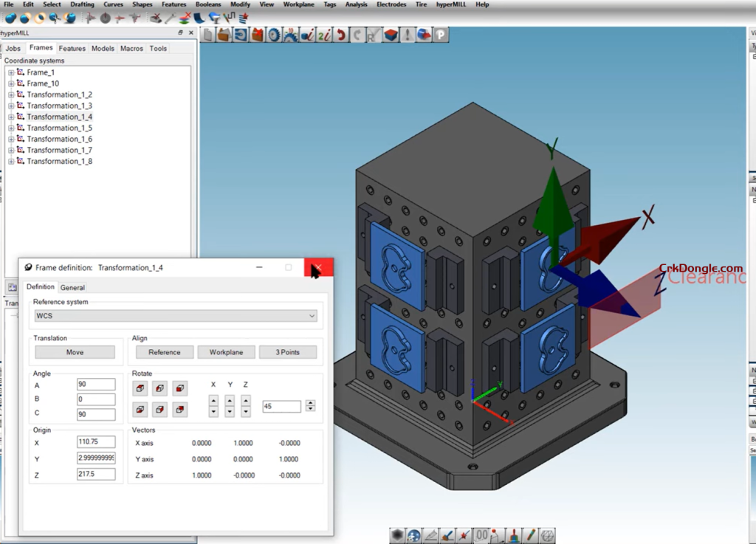This screenshot has height=544, width=756.
Task: Click the 3 Points align button
Action: (287, 352)
